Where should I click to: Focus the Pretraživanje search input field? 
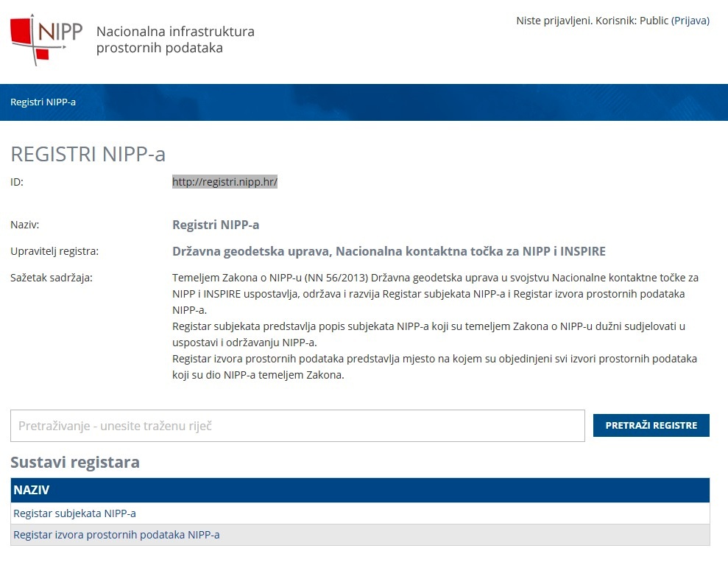[297, 426]
